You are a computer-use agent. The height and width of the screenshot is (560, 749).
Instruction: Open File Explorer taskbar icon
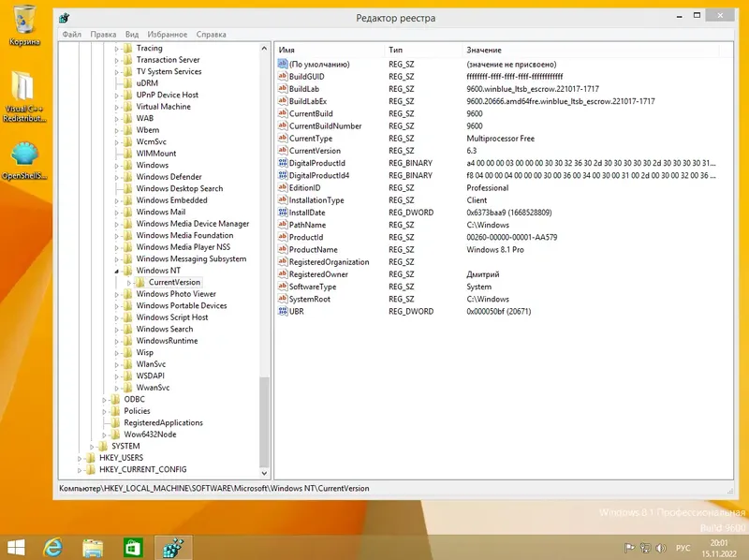tap(93, 548)
